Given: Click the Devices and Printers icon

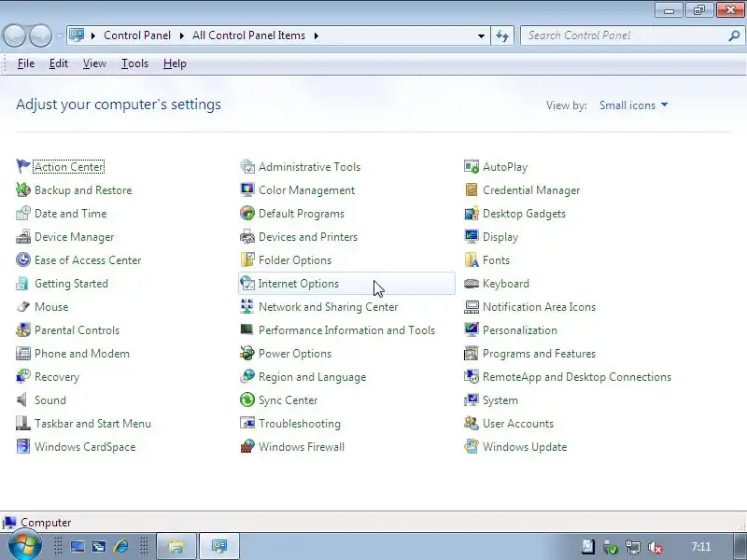Looking at the screenshot, I should coord(247,236).
